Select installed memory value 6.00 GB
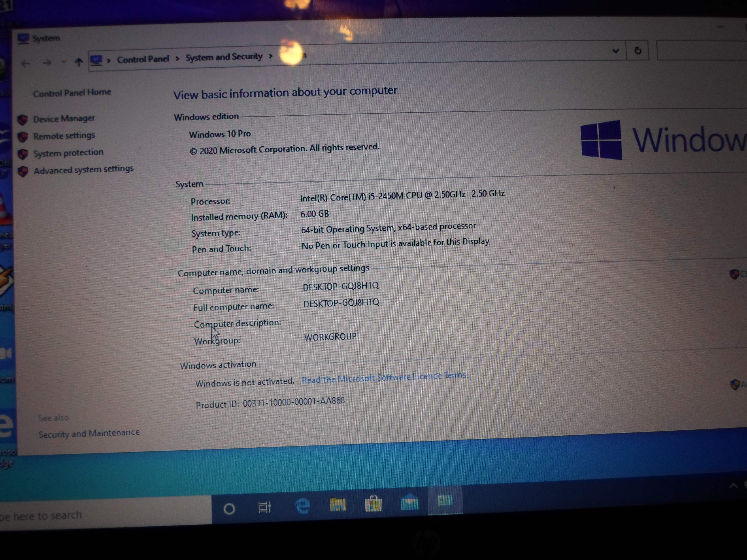The image size is (747, 560). [314, 214]
